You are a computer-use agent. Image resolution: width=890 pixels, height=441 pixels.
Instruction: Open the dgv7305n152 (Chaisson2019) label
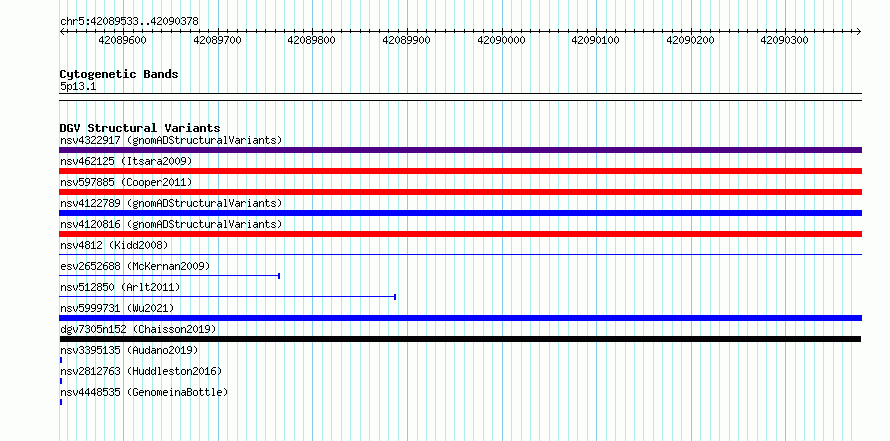click(x=138, y=329)
